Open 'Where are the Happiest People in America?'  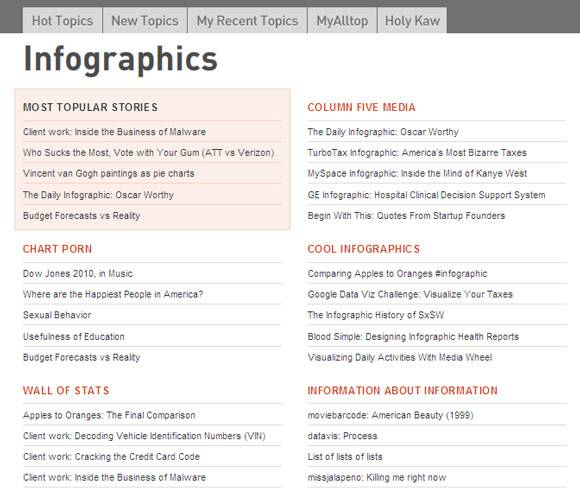click(x=113, y=294)
